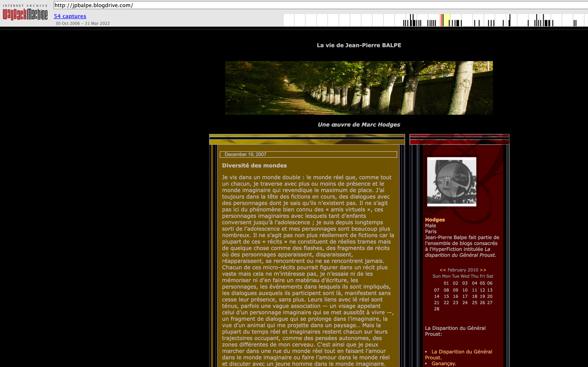The height and width of the screenshot is (367, 588).
Task: Select day 15 in February calendar
Action: [x=446, y=296]
